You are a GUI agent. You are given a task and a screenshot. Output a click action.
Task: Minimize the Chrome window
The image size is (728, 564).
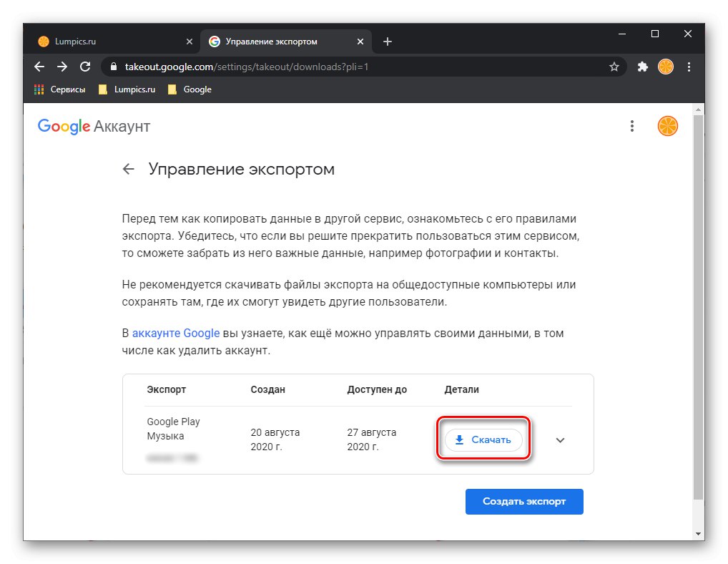point(622,34)
